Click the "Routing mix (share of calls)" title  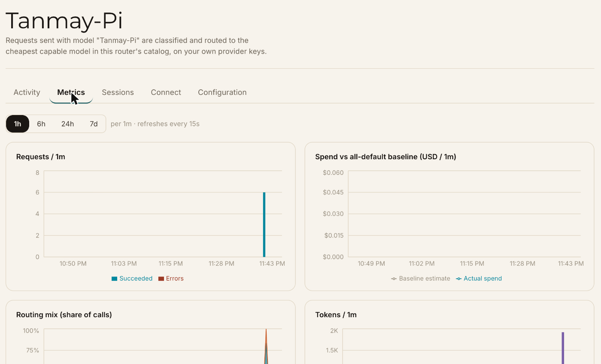(64, 315)
